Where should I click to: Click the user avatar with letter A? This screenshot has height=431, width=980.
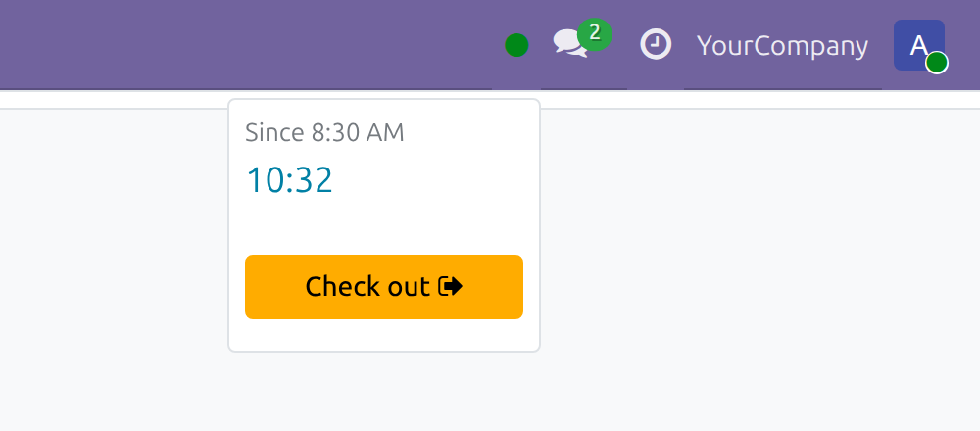(x=919, y=45)
